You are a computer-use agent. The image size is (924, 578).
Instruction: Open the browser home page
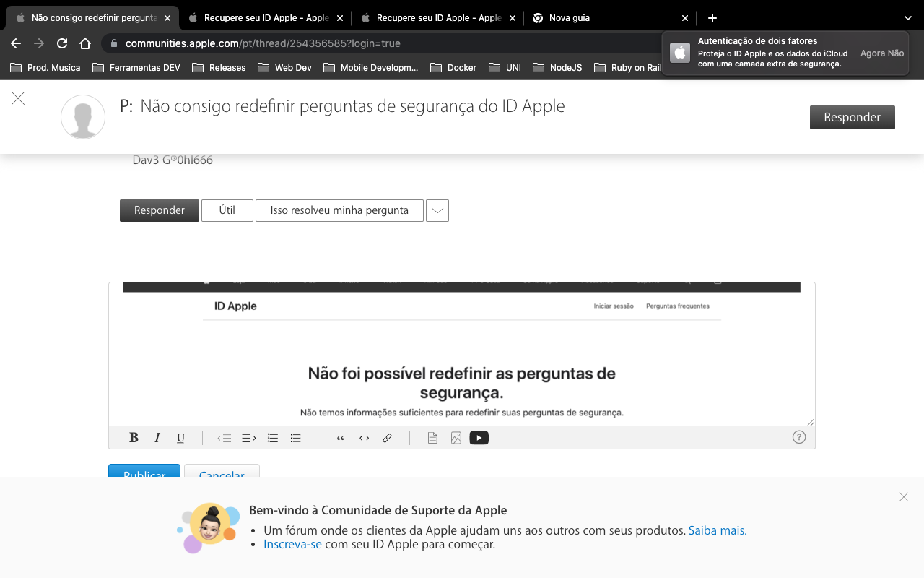(x=85, y=43)
